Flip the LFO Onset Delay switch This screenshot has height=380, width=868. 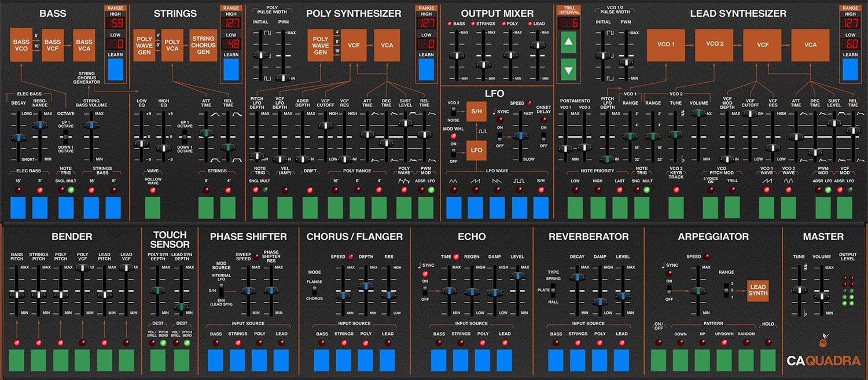pos(543,136)
